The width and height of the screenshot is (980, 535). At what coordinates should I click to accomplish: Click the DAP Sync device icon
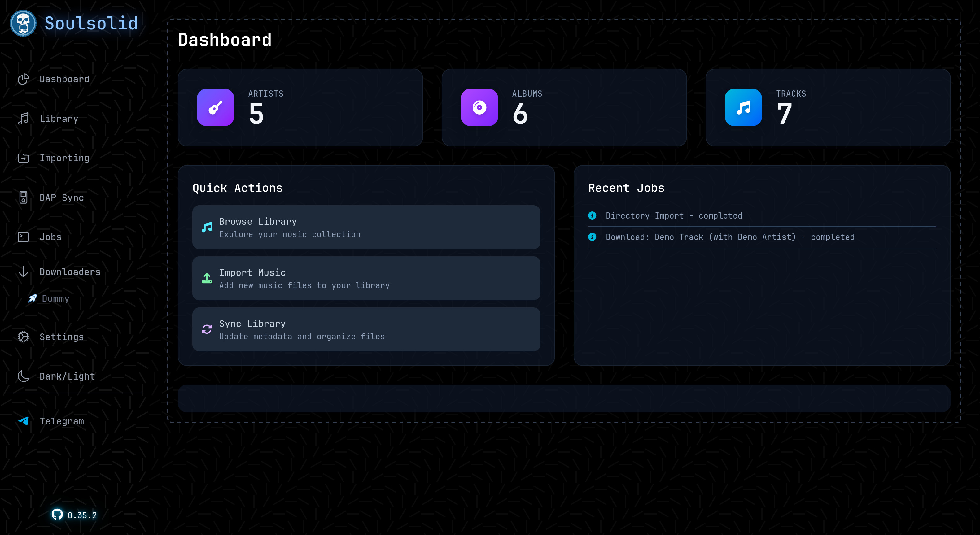pyautogui.click(x=23, y=197)
